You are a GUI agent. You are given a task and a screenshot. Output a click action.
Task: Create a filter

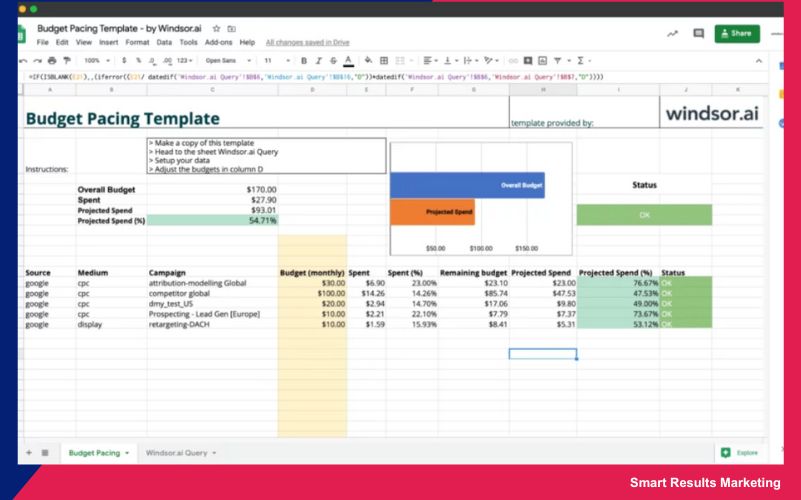coord(557,61)
